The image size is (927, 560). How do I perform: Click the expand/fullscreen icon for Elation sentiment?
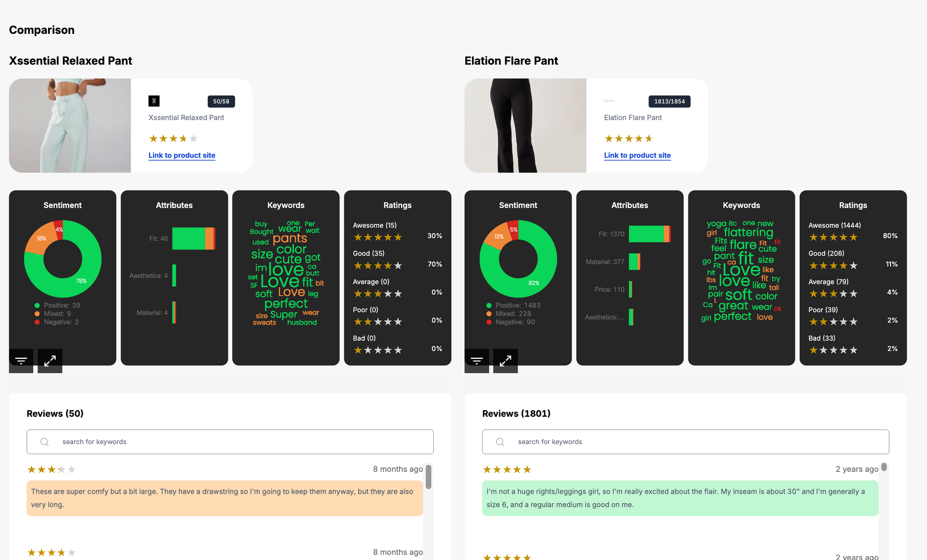pos(505,360)
